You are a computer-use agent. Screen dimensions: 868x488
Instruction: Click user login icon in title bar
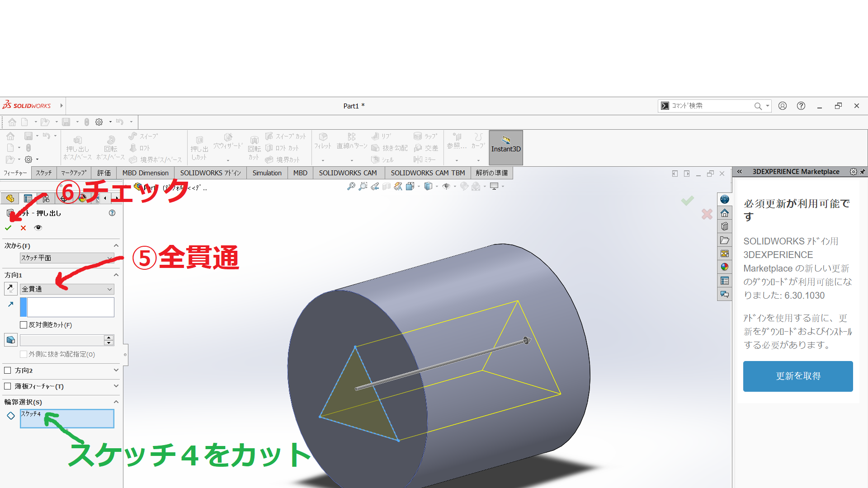pos(783,106)
